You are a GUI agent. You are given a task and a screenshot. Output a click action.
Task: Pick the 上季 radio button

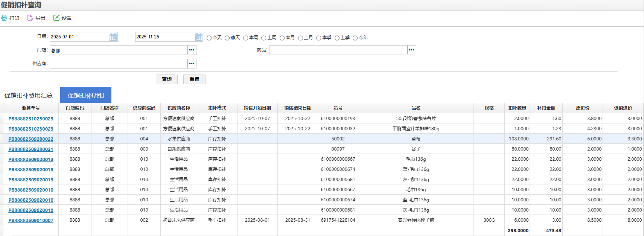(x=337, y=38)
